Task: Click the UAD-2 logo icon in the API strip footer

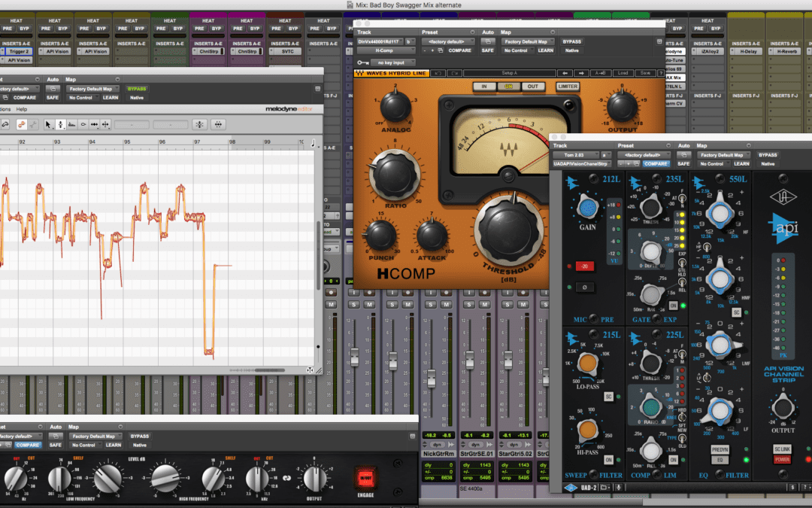Action: (x=570, y=488)
